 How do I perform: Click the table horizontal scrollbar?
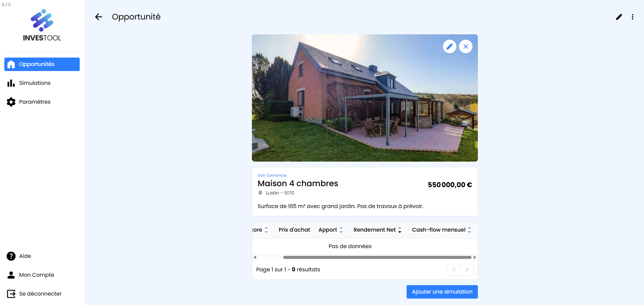point(377,257)
